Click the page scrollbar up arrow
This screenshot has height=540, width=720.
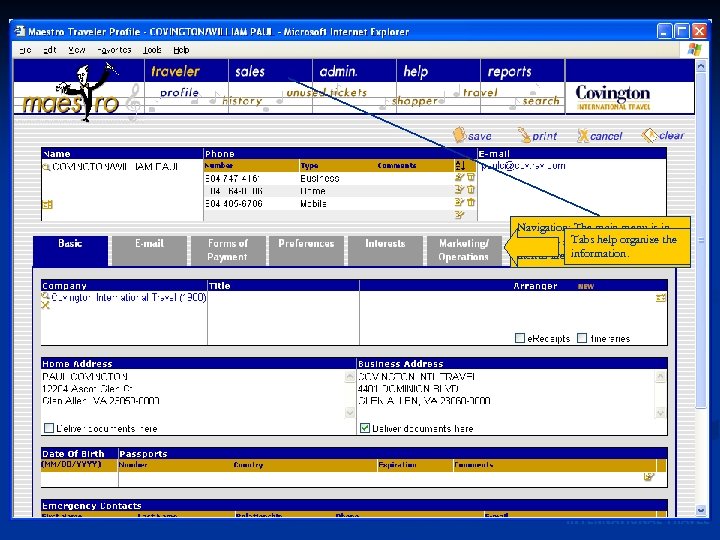(701, 66)
